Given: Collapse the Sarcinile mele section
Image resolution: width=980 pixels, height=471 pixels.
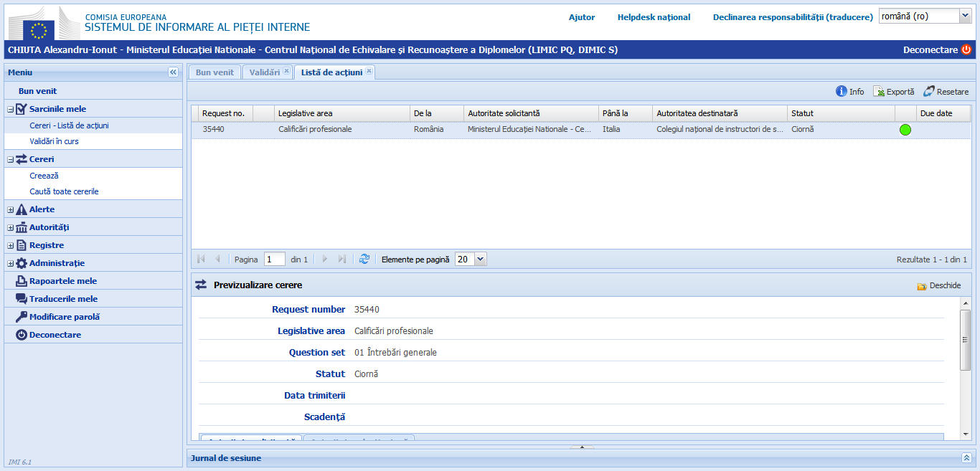Looking at the screenshot, I should [x=11, y=110].
